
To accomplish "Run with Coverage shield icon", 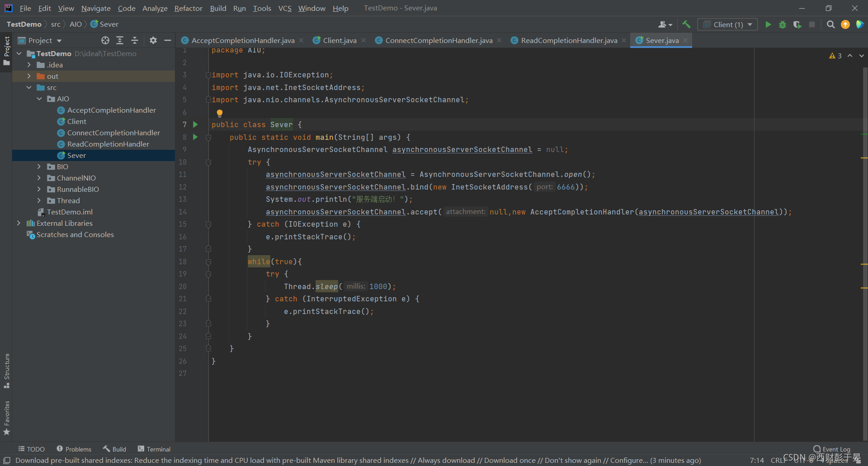I will point(797,24).
